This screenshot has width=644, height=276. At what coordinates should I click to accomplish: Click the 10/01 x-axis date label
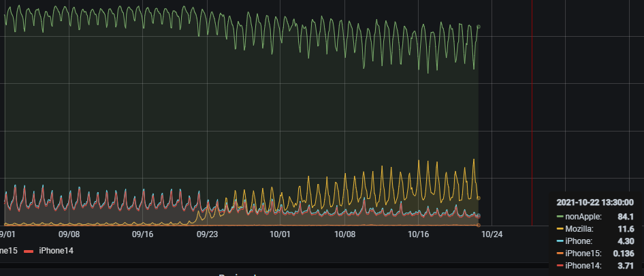(x=280, y=234)
